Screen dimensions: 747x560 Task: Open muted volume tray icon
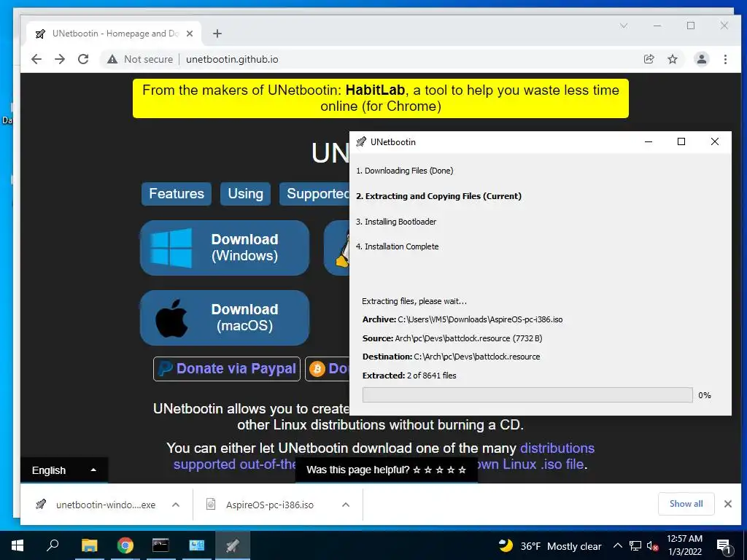(x=652, y=545)
